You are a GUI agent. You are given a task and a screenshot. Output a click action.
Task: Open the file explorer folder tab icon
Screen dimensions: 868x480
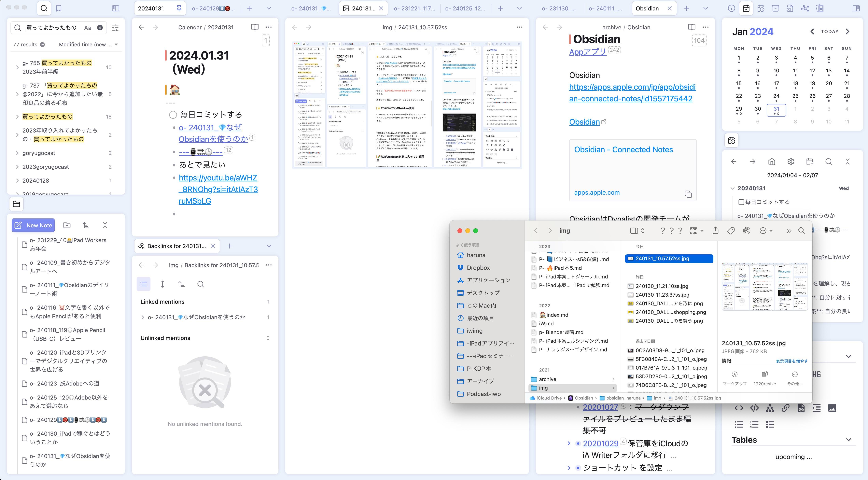pyautogui.click(x=17, y=204)
